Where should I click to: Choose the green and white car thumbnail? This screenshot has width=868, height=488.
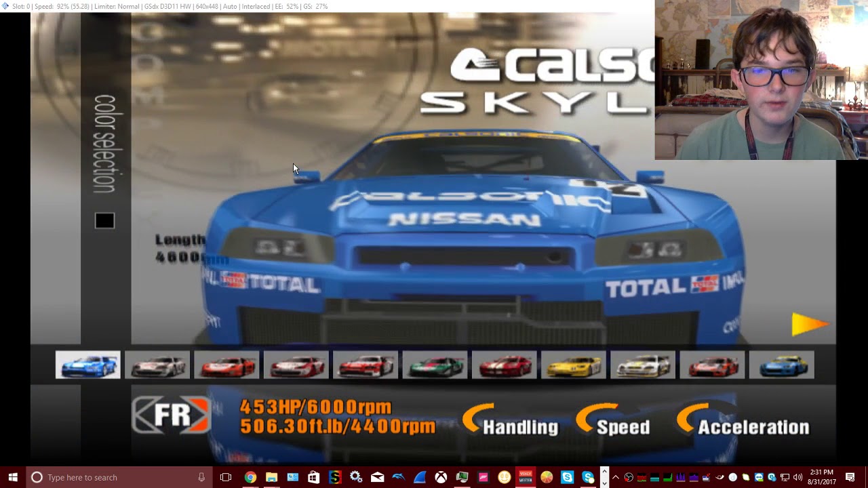tap(435, 365)
